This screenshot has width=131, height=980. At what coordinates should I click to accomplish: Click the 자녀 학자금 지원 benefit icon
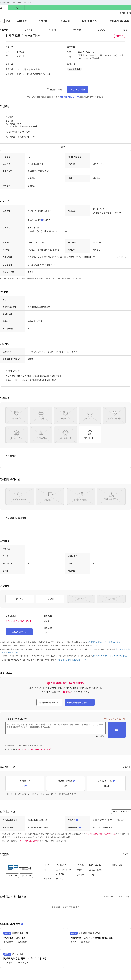point(114,415)
